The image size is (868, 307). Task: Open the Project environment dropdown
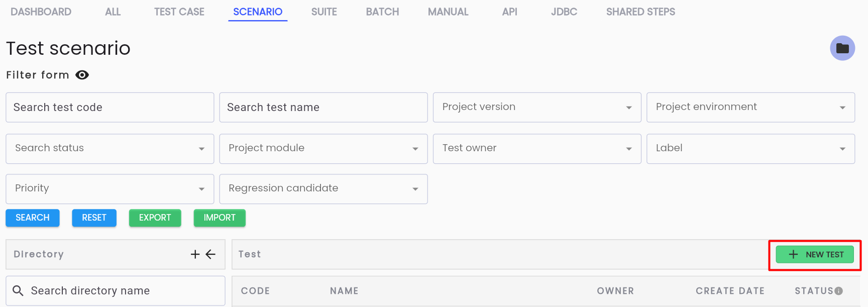pyautogui.click(x=750, y=107)
